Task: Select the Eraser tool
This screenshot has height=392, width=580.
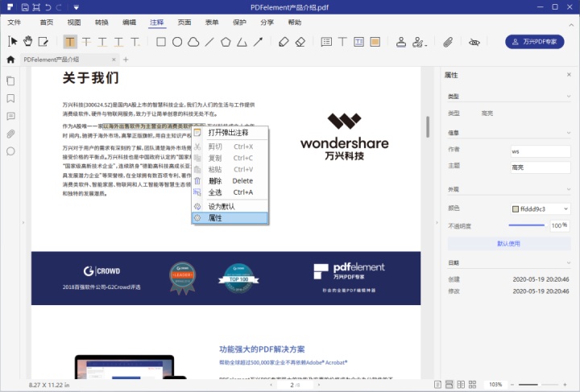Action: (x=300, y=42)
